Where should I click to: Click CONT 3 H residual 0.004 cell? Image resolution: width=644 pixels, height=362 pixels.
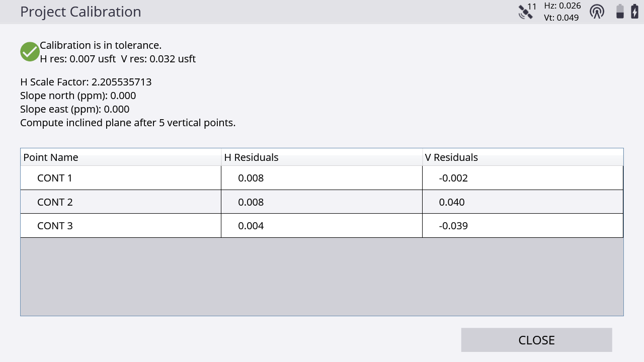[x=251, y=226]
